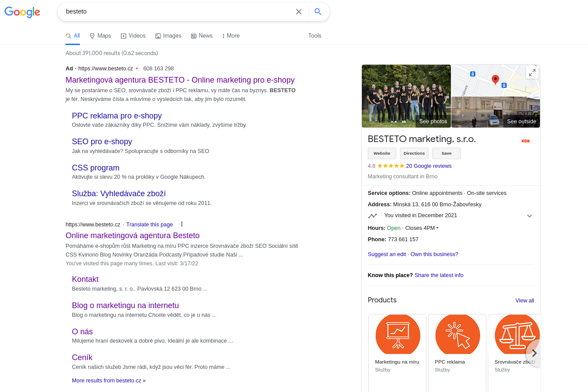Image resolution: width=588 pixels, height=392 pixels.
Task: Click in the search input field
Action: 175,12
